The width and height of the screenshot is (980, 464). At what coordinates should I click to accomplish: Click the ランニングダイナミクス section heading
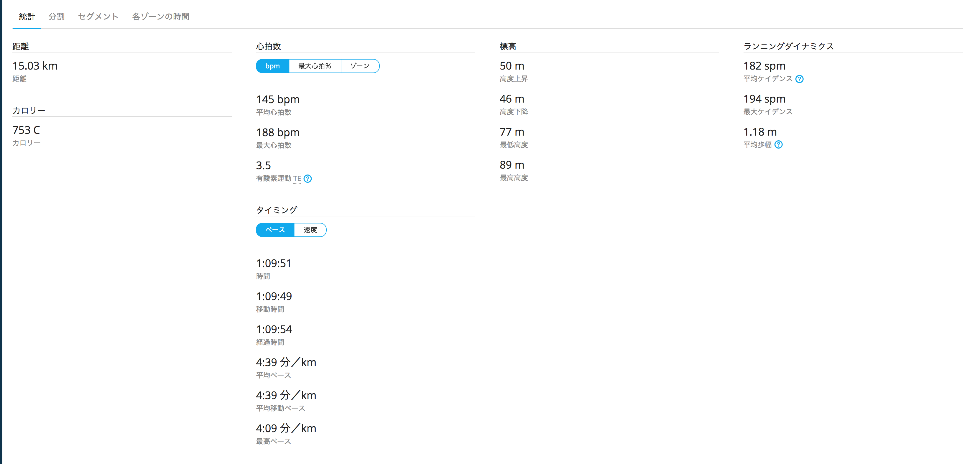(789, 46)
